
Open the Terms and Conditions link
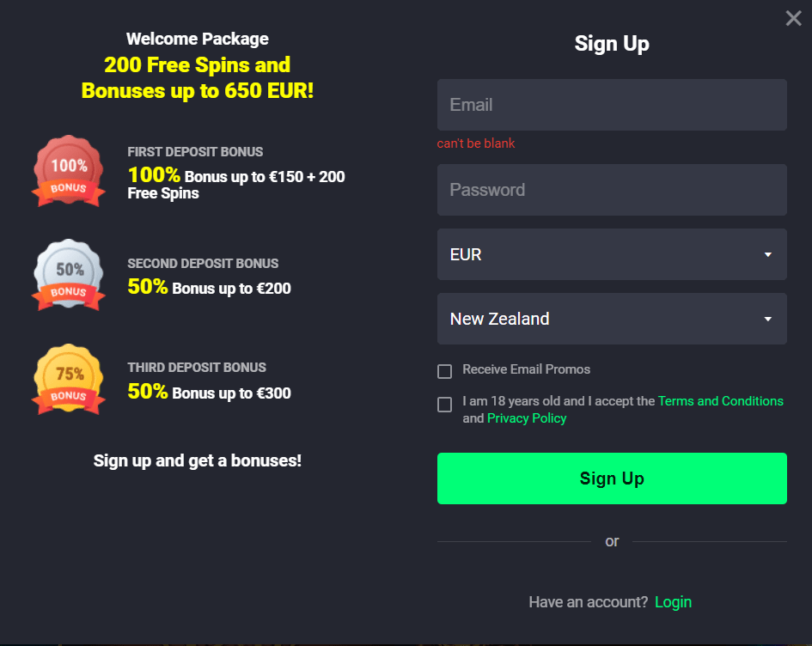[720, 401]
